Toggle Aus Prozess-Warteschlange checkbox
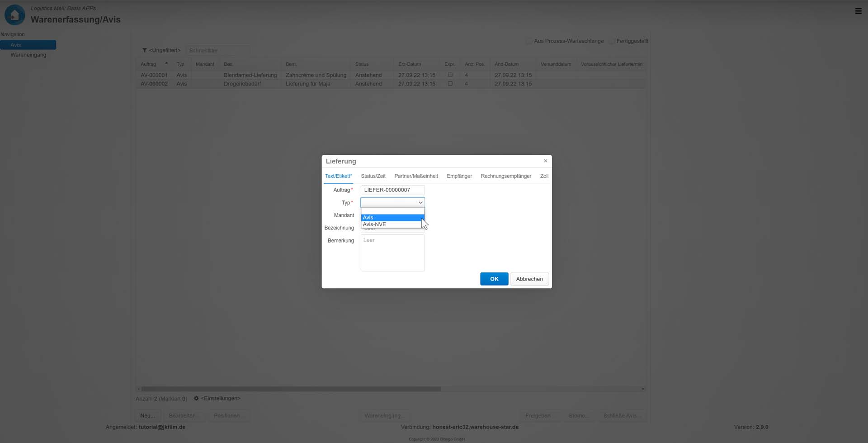868x443 pixels. pos(528,41)
